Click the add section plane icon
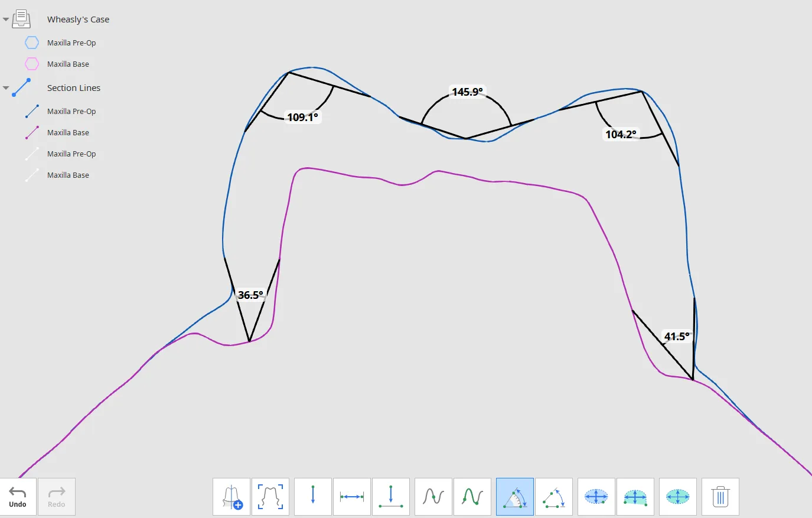Image resolution: width=812 pixels, height=518 pixels. click(x=232, y=497)
